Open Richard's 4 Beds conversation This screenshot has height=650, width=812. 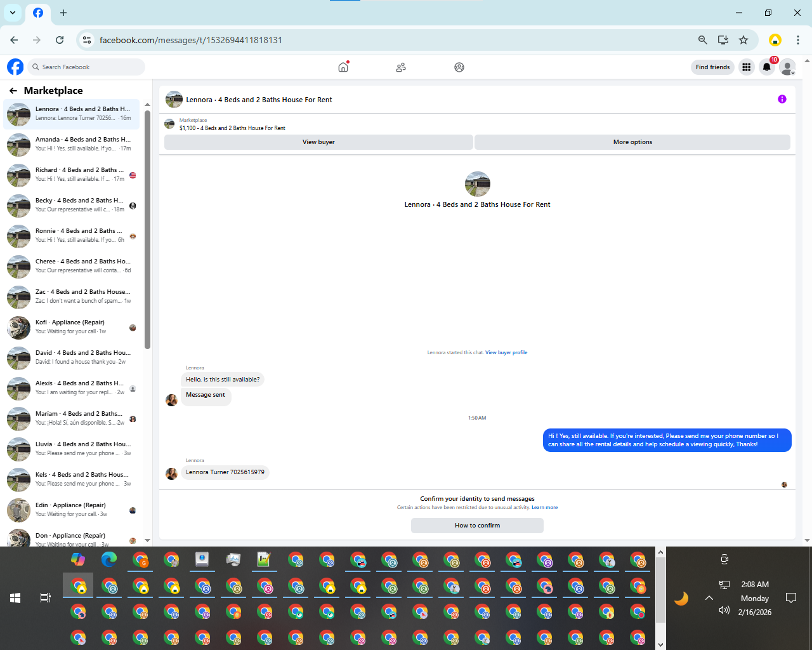pyautogui.click(x=72, y=175)
